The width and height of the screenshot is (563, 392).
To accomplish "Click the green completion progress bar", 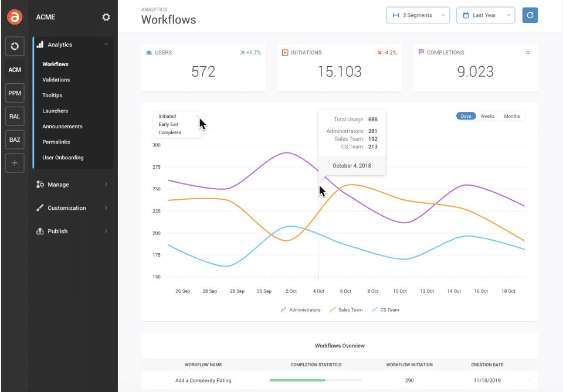I will pyautogui.click(x=297, y=380).
